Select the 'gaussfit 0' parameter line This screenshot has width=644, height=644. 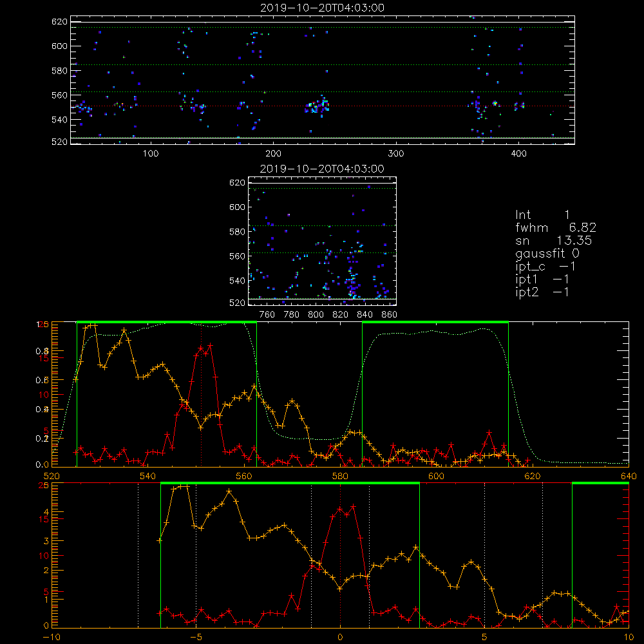[547, 253]
